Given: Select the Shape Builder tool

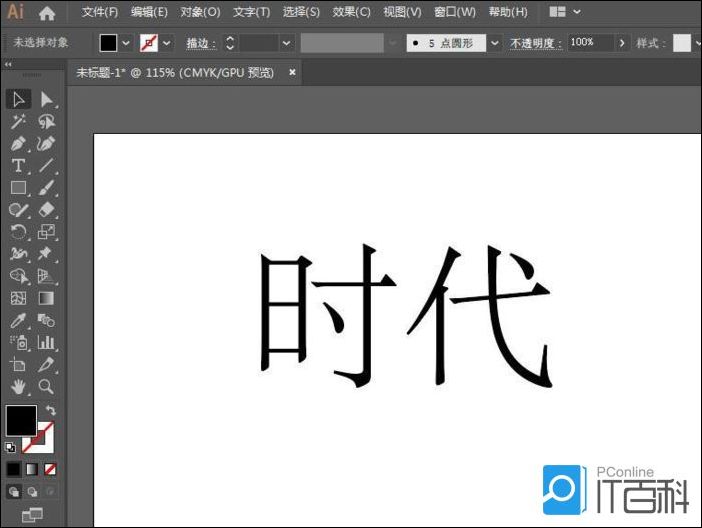Looking at the screenshot, I should (x=18, y=276).
